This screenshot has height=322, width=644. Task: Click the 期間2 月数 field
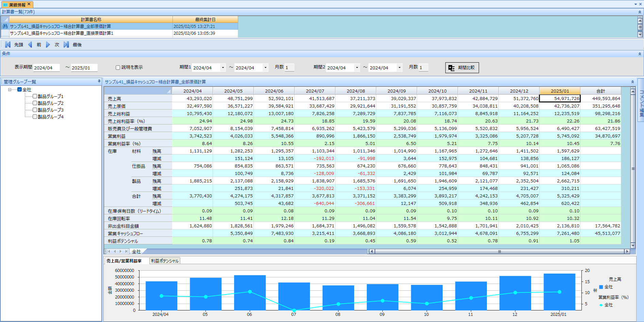click(424, 68)
